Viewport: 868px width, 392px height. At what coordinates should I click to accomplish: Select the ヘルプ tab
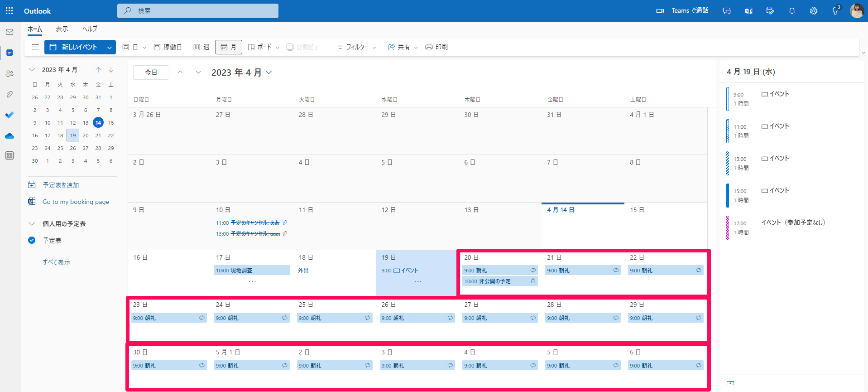click(x=90, y=29)
